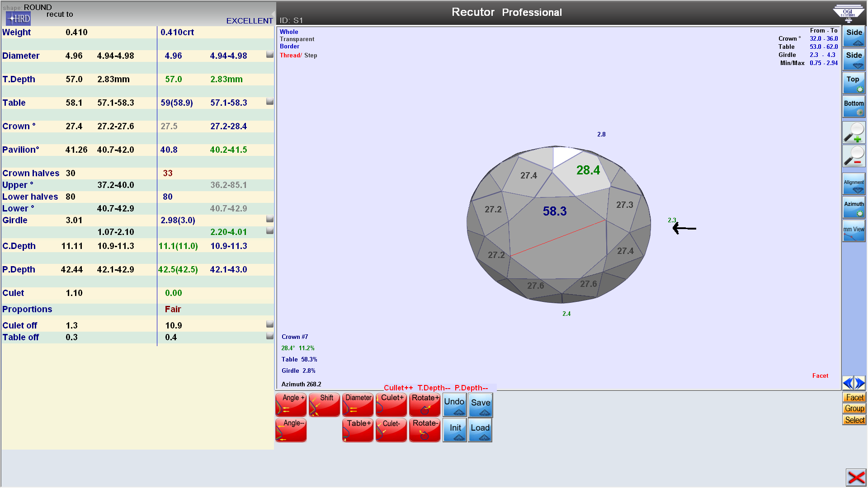The image size is (868, 488).
Task: Open the Alignment view
Action: [x=854, y=185]
